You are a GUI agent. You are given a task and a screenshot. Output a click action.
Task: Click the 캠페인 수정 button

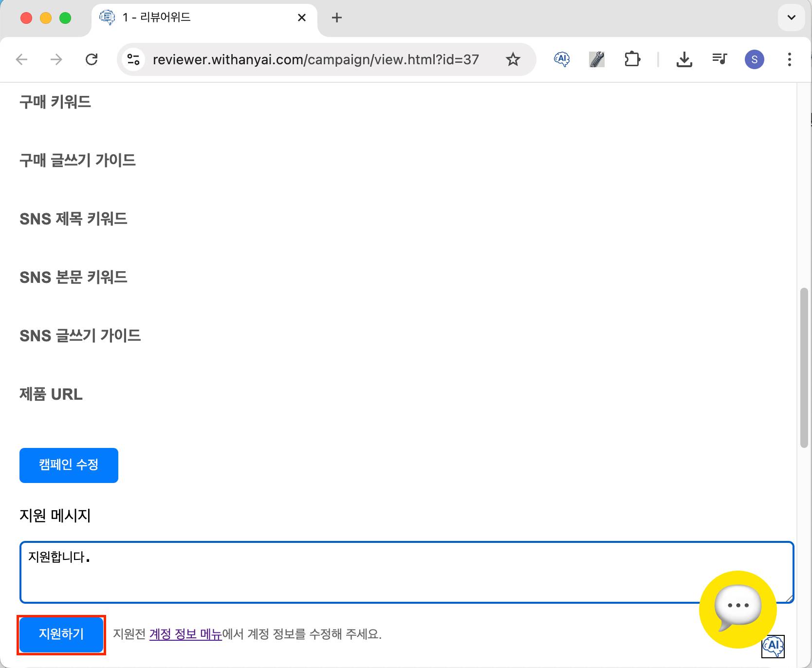[x=69, y=465]
